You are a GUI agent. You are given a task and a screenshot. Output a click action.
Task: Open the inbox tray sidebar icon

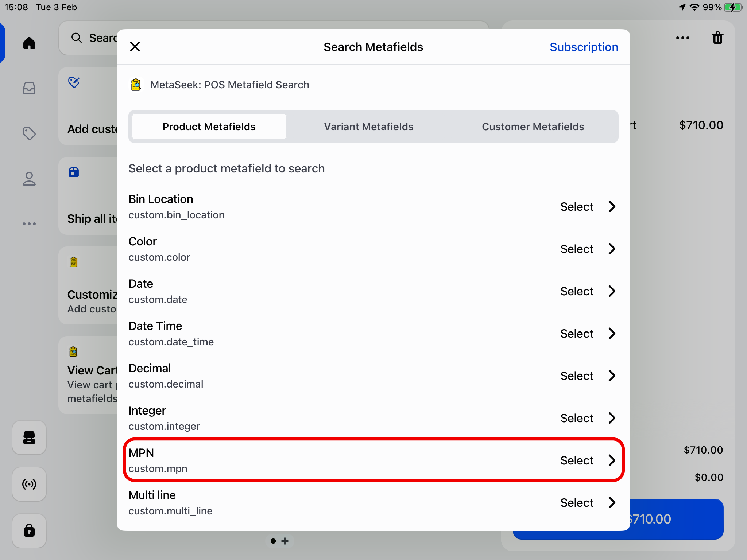pos(29,88)
